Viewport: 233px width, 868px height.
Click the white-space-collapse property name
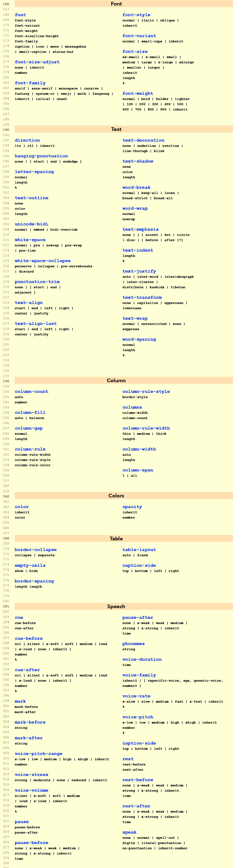click(43, 261)
